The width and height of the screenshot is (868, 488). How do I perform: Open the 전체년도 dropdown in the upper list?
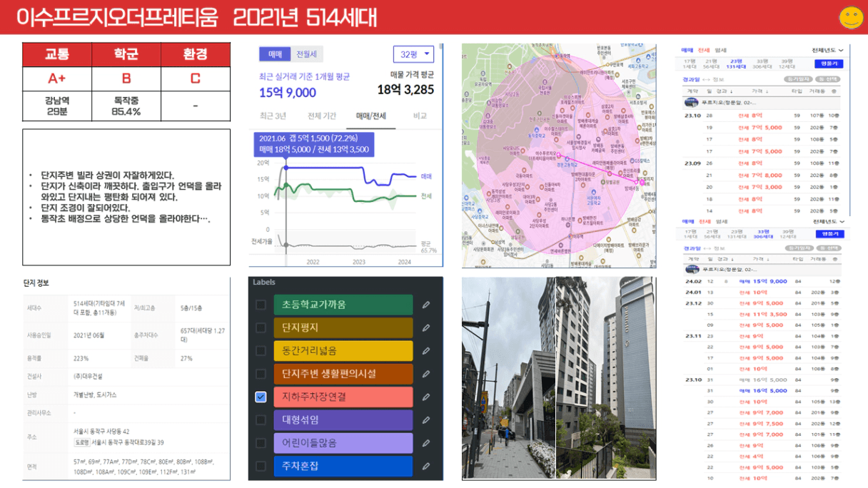[x=827, y=50]
